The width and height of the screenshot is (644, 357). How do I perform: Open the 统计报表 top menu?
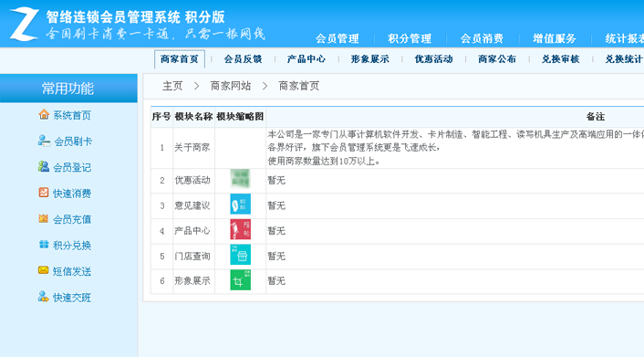(624, 38)
